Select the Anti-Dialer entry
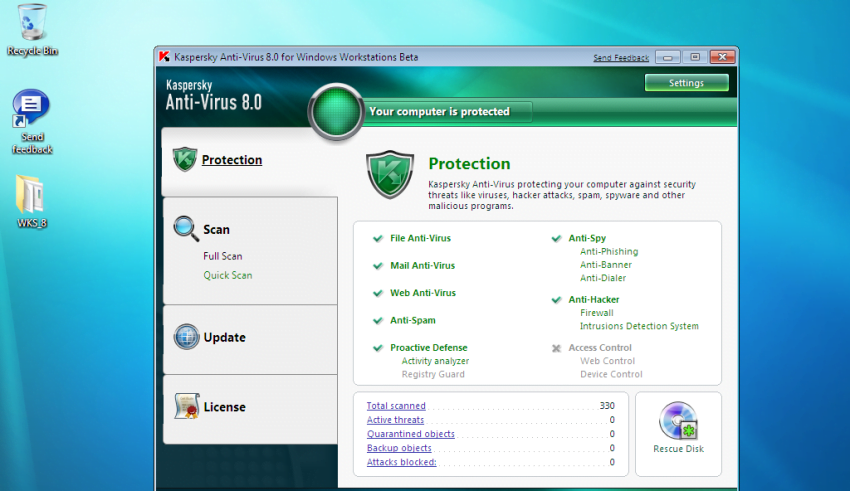 [x=603, y=277]
